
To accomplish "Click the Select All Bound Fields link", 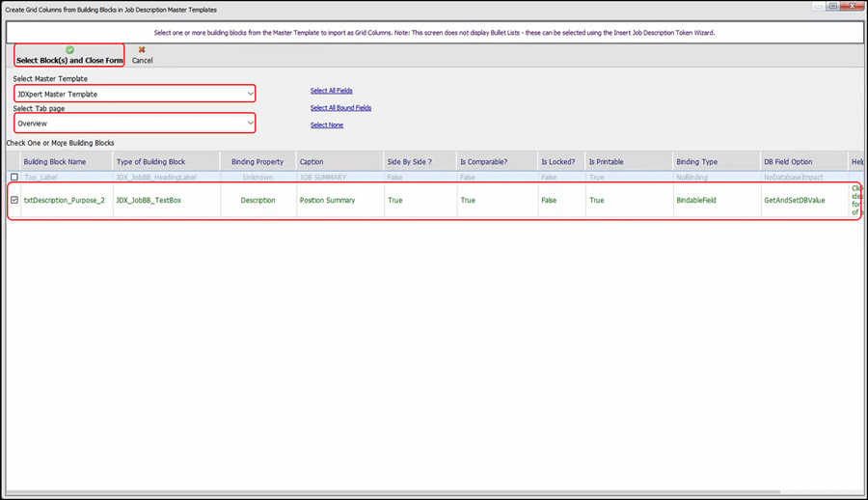I will 340,108.
